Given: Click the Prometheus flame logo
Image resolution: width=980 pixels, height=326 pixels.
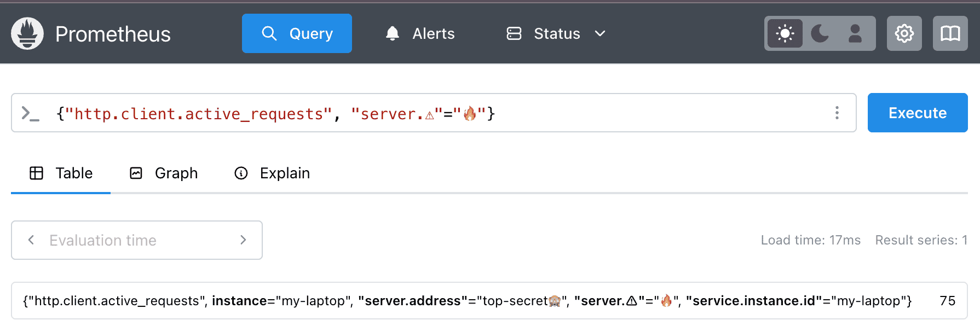Looking at the screenshot, I should [27, 34].
